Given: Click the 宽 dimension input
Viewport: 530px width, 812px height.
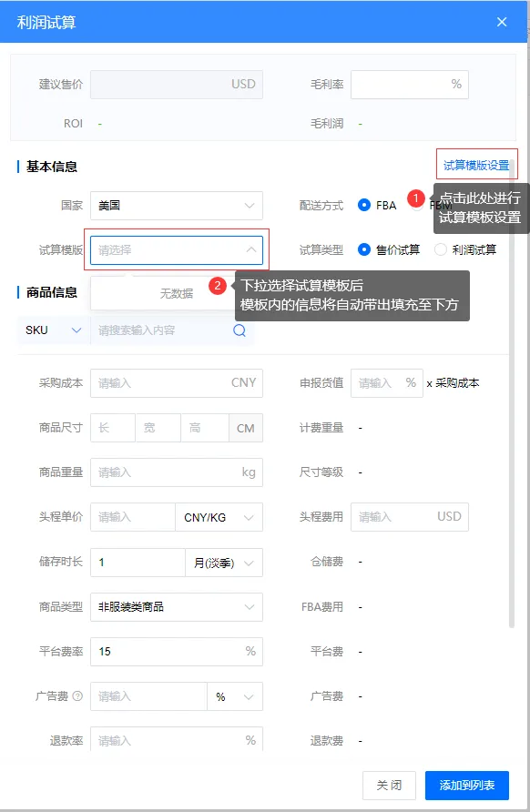Looking at the screenshot, I should click(158, 428).
